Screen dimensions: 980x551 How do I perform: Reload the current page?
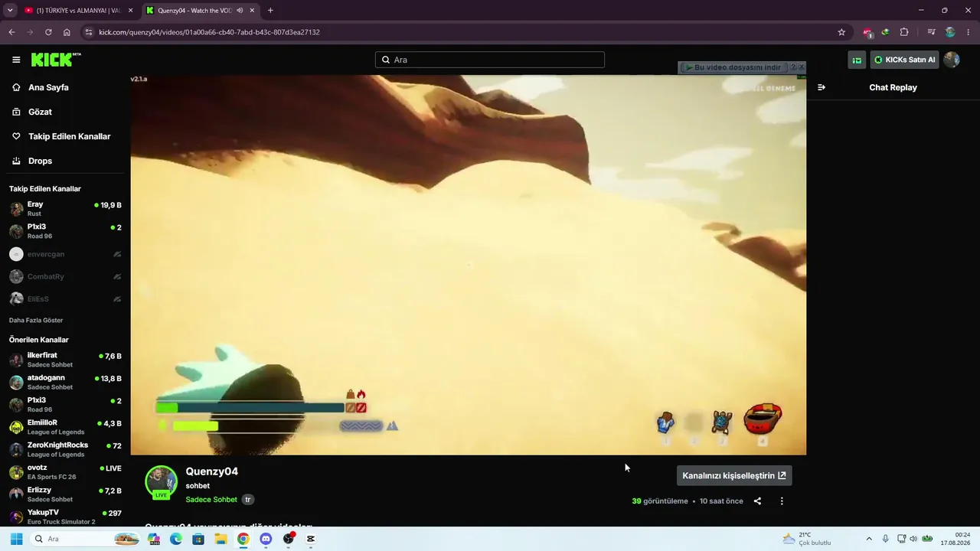tap(48, 32)
